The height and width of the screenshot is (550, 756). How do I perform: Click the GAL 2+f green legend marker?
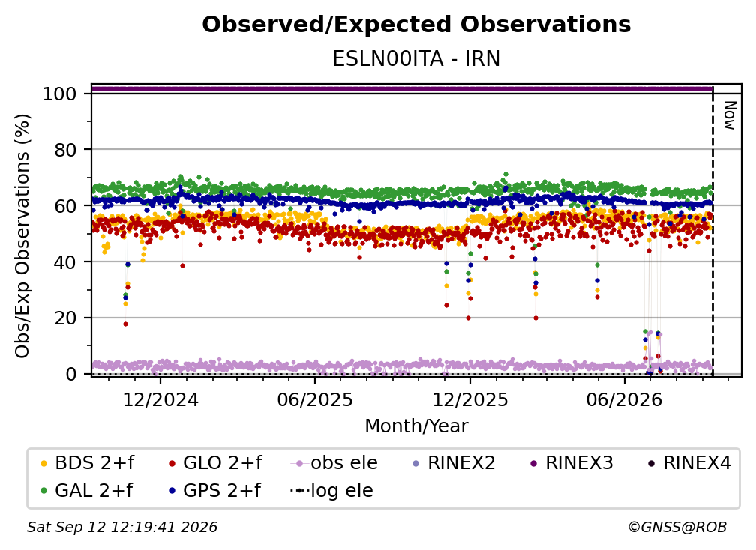coord(43,491)
